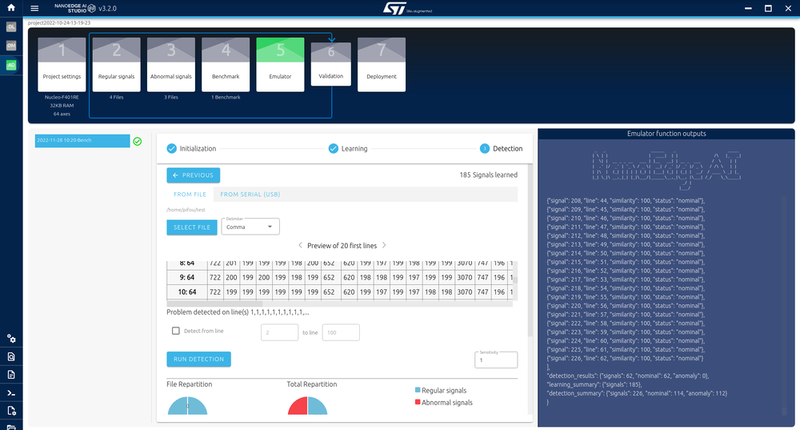Show previous preview lines with left chevron
Viewport: 800px width, 430px height.
298,245
